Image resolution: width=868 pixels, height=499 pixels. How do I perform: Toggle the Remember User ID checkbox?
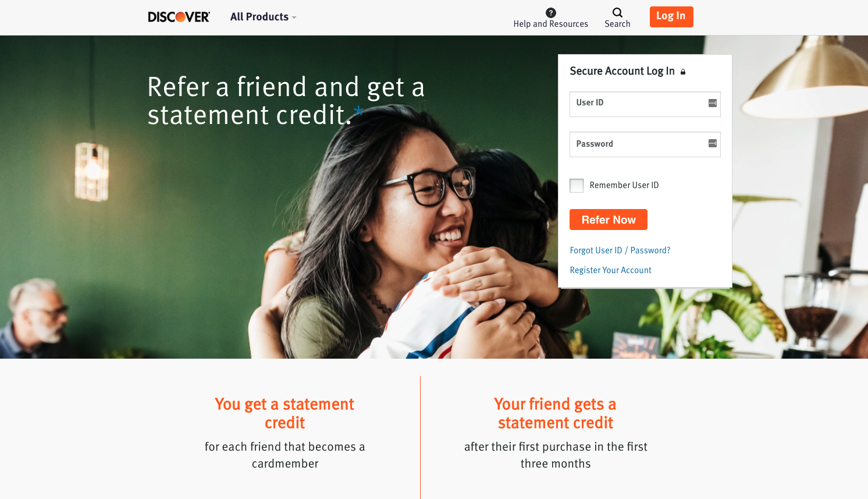(x=577, y=186)
